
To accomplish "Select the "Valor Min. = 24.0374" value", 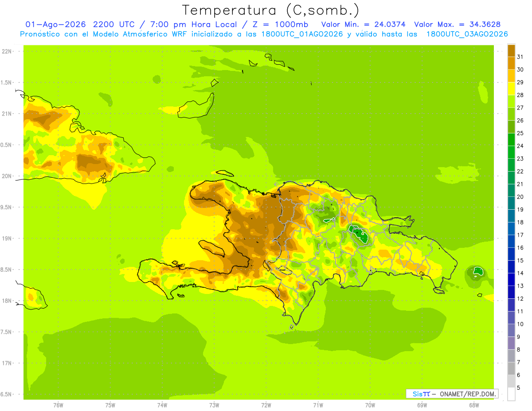I will [x=363, y=24].
